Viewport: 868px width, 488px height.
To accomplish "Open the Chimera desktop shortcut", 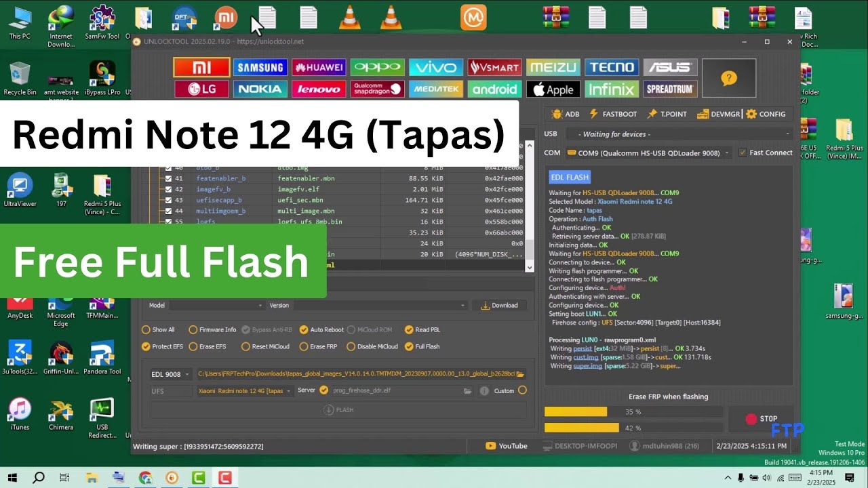I will 61,415.
